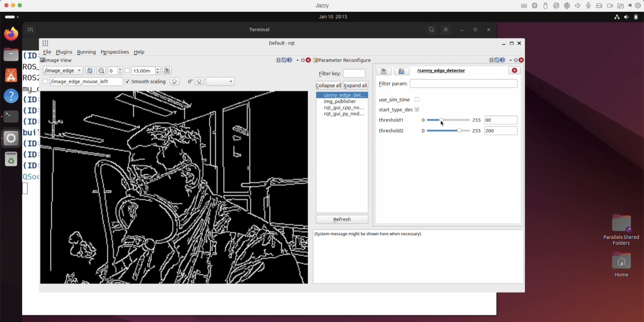Rotate image left icon
This screenshot has width=644, height=322.
click(x=174, y=81)
